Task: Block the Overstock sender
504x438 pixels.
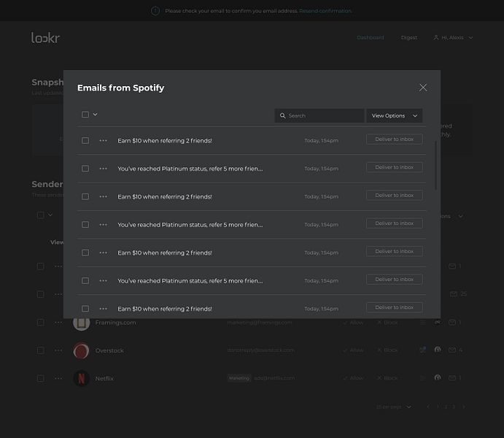Action: (387, 350)
